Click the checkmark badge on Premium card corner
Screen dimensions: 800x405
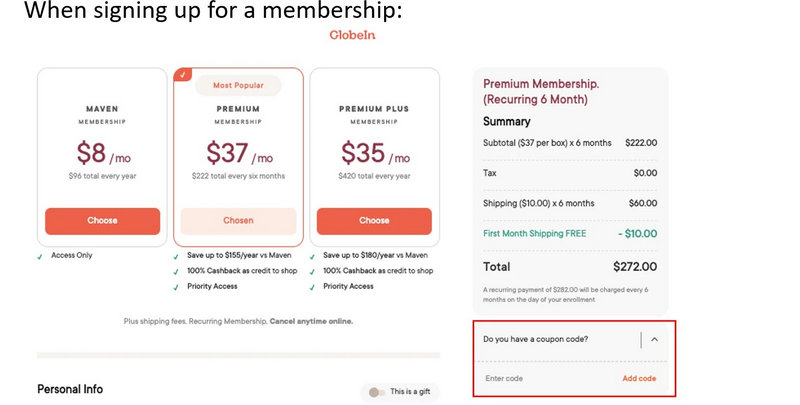[181, 75]
